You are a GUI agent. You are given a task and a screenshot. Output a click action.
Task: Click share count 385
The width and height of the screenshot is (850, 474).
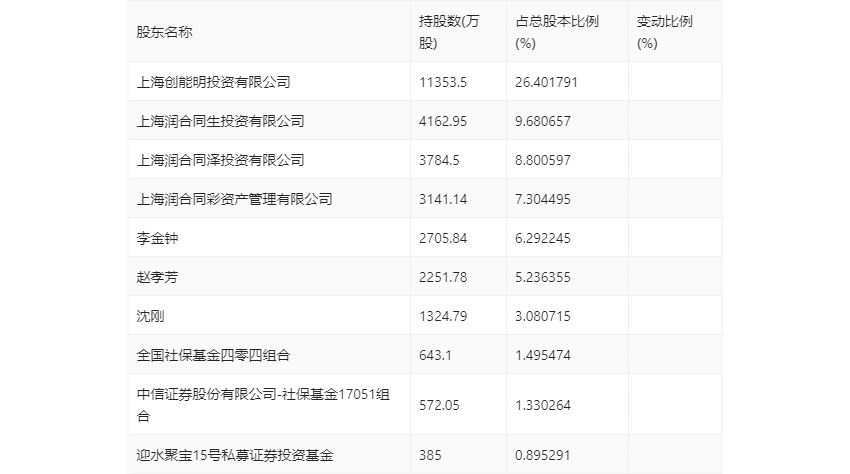(x=430, y=455)
